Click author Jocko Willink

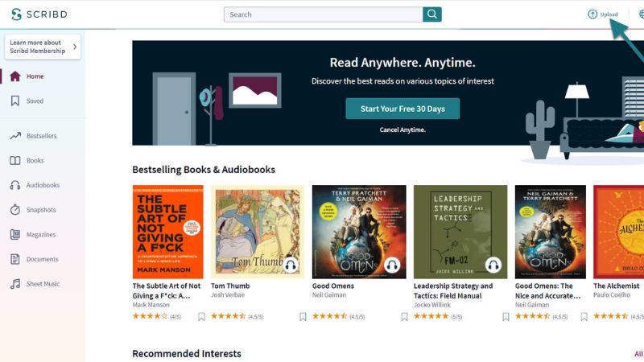point(432,305)
